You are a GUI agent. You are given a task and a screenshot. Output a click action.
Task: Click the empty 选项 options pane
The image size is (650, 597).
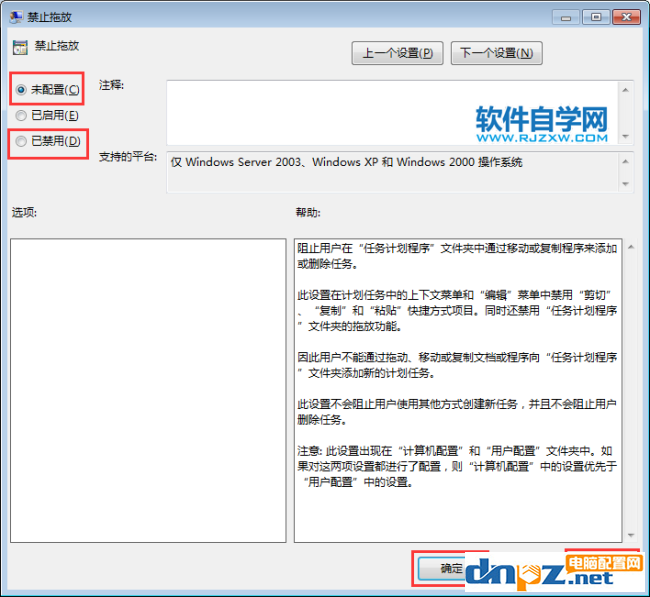coord(148,390)
